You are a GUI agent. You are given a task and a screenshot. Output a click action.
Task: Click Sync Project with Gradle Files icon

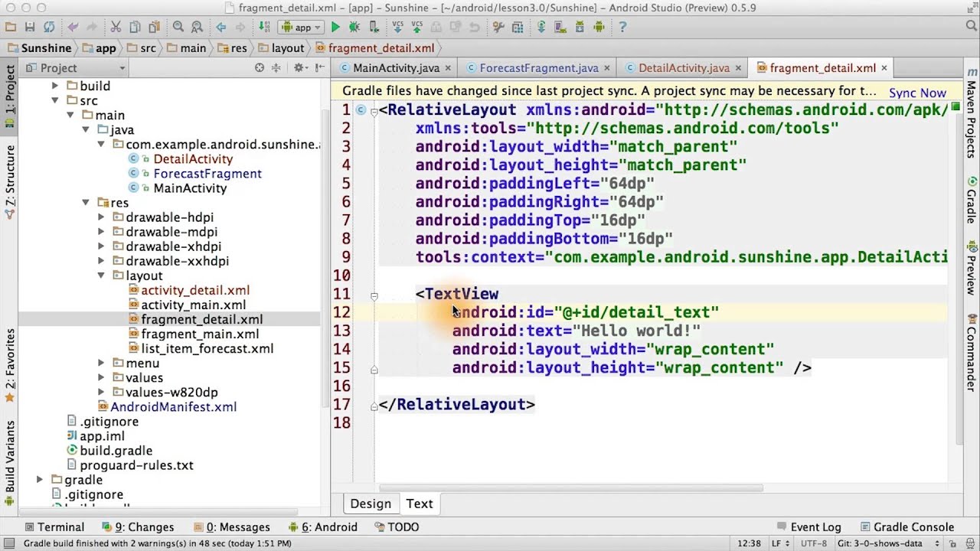tap(541, 27)
